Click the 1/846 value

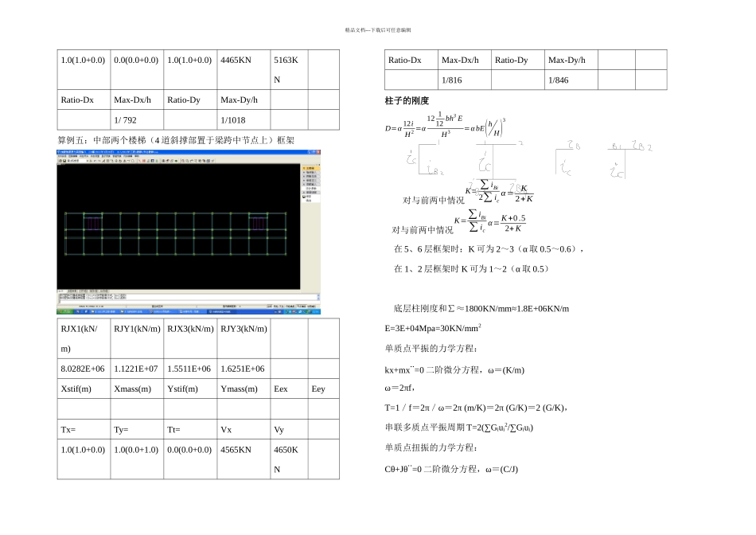559,80
